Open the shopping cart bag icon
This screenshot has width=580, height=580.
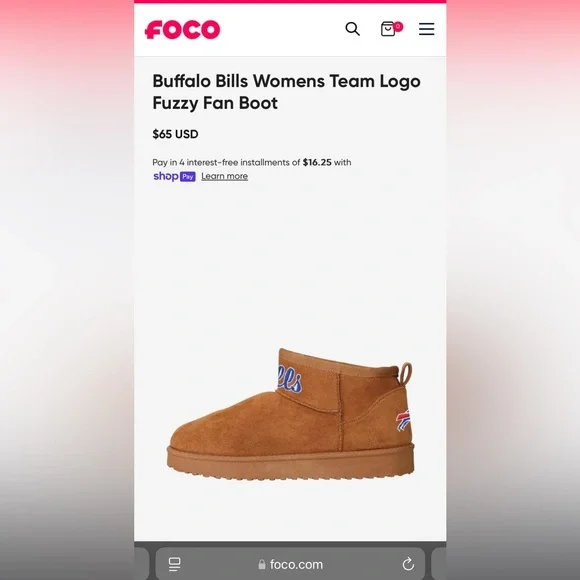388,29
